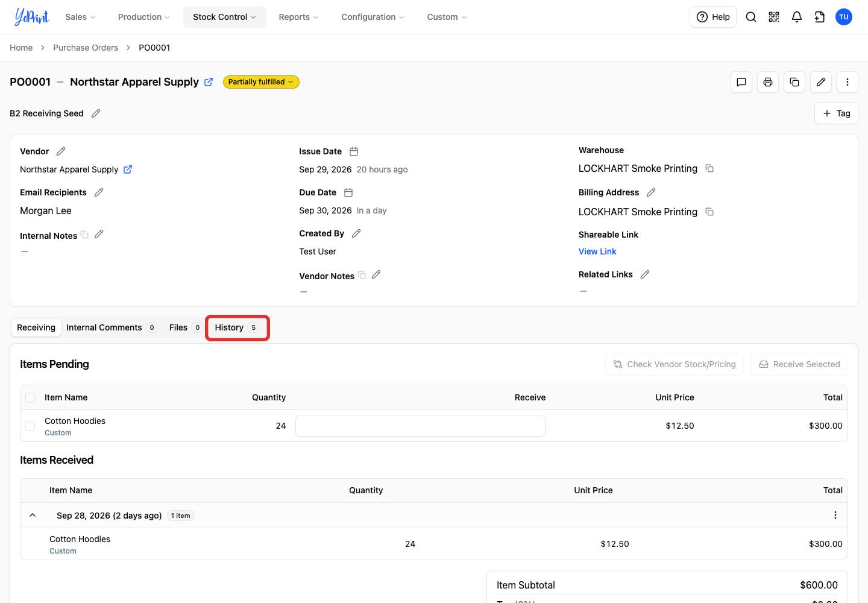This screenshot has height=603, width=868.
Task: Open vendor external link next to title
Action: tap(209, 82)
